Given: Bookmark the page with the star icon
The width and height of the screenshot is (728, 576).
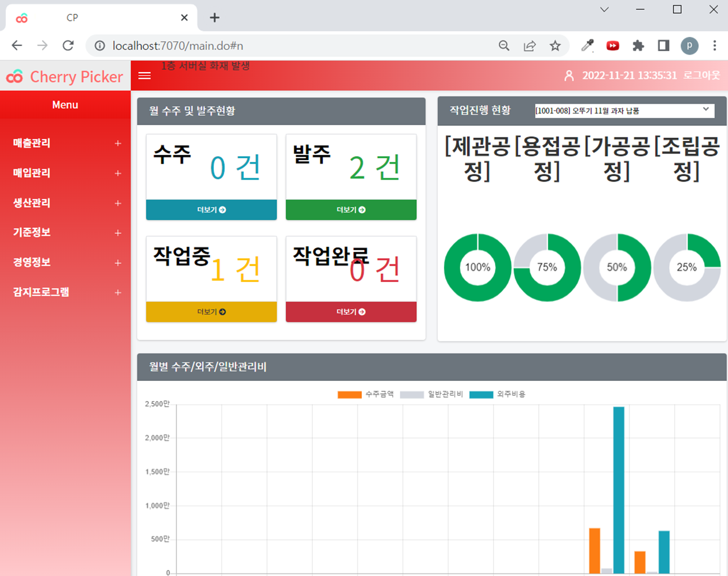Looking at the screenshot, I should [x=555, y=46].
